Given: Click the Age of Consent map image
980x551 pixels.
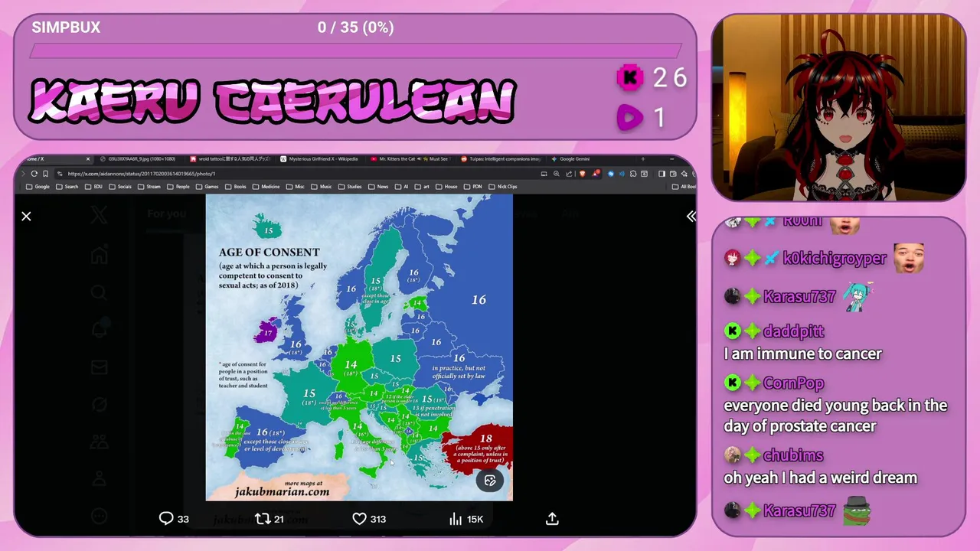Looking at the screenshot, I should (x=359, y=347).
